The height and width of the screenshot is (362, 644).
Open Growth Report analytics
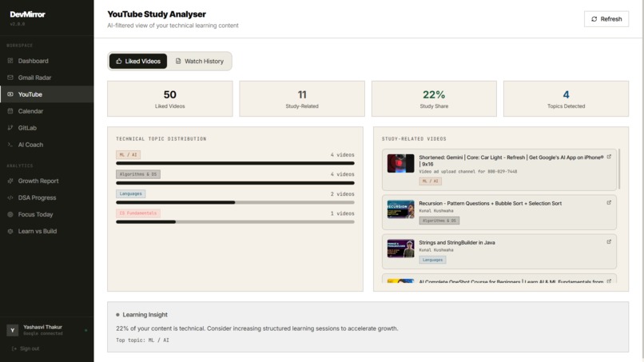point(47,181)
